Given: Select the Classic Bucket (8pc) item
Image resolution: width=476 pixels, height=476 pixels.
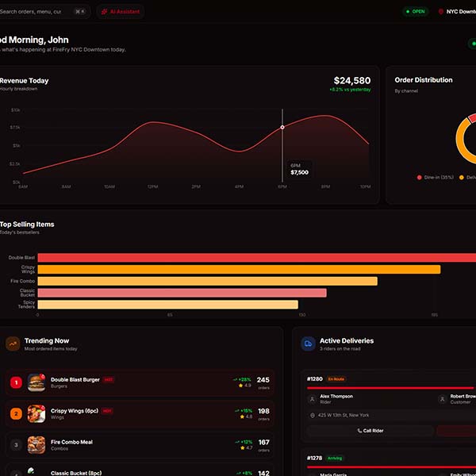Looking at the screenshot, I should [x=140, y=470].
